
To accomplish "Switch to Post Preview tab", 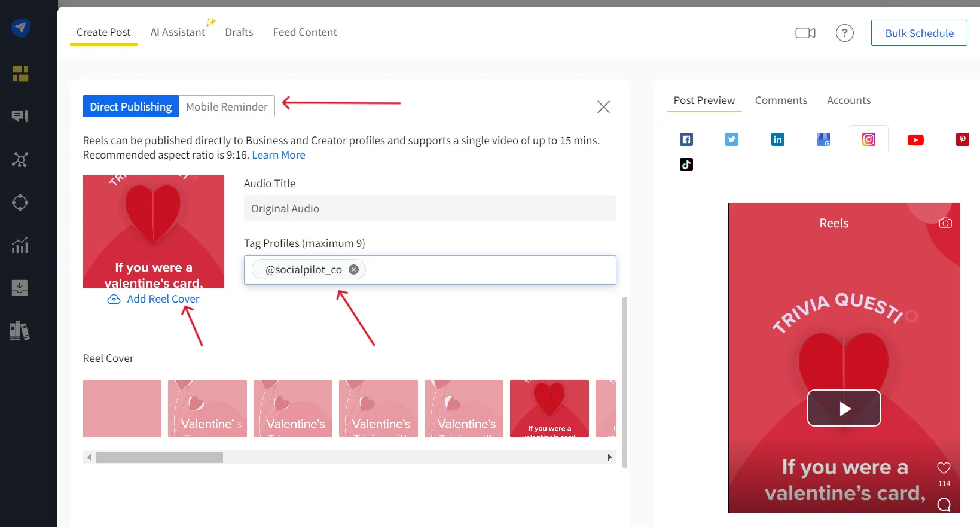I will [704, 100].
